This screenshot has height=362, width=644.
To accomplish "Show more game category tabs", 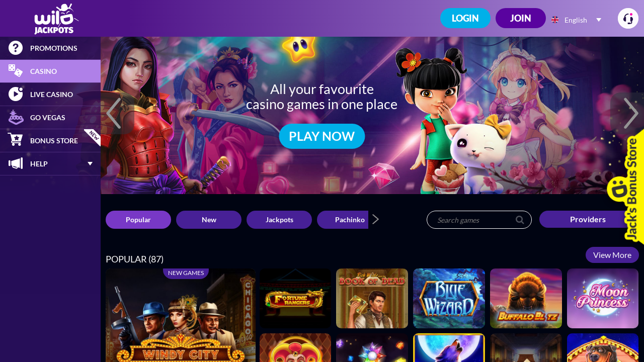I will (x=375, y=219).
